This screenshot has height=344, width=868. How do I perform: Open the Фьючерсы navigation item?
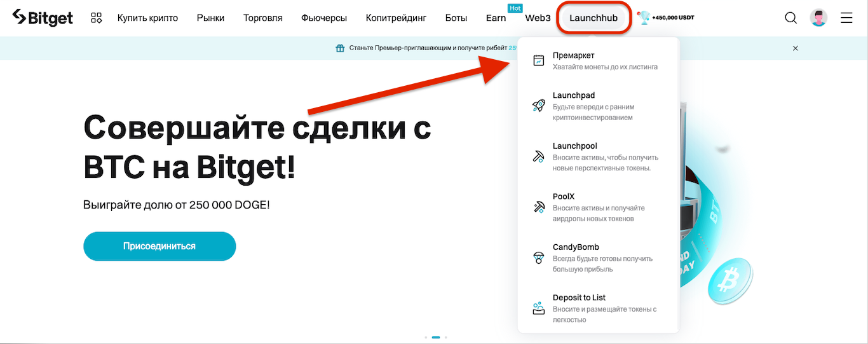(324, 18)
